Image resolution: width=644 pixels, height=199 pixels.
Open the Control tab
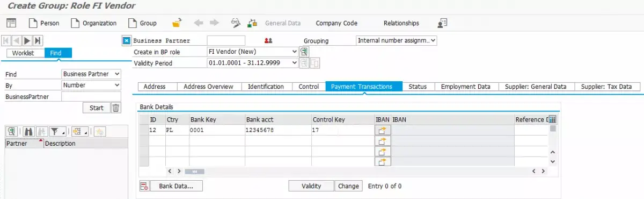(309, 87)
